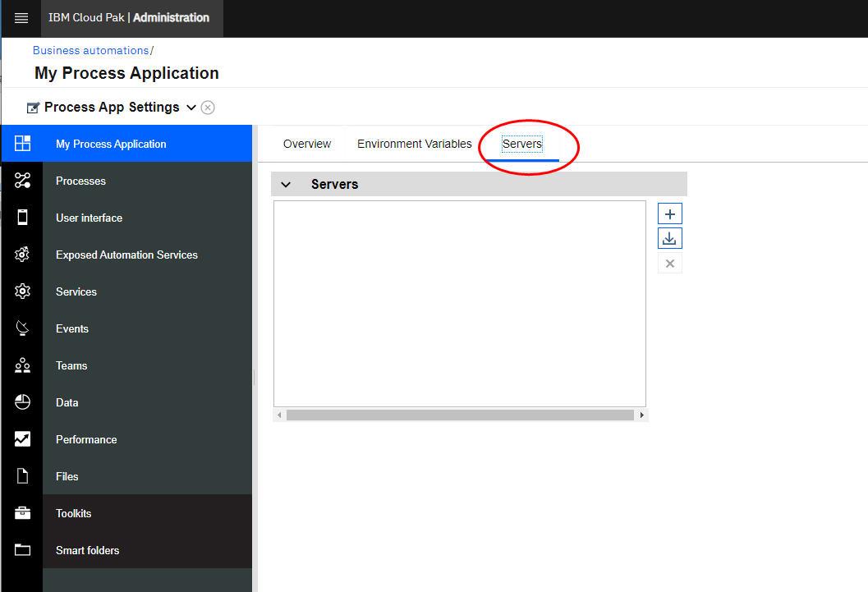Open the Data section
868x592 pixels.
(66, 402)
